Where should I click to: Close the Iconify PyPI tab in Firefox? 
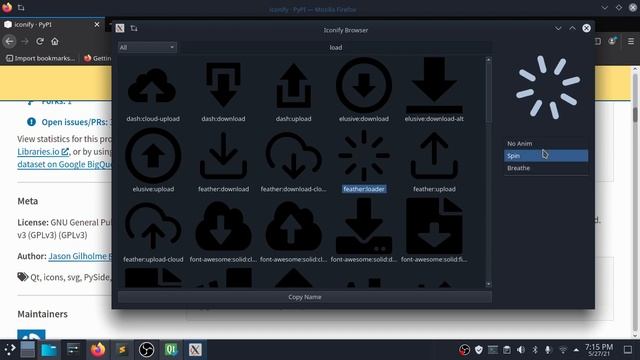click(97, 24)
